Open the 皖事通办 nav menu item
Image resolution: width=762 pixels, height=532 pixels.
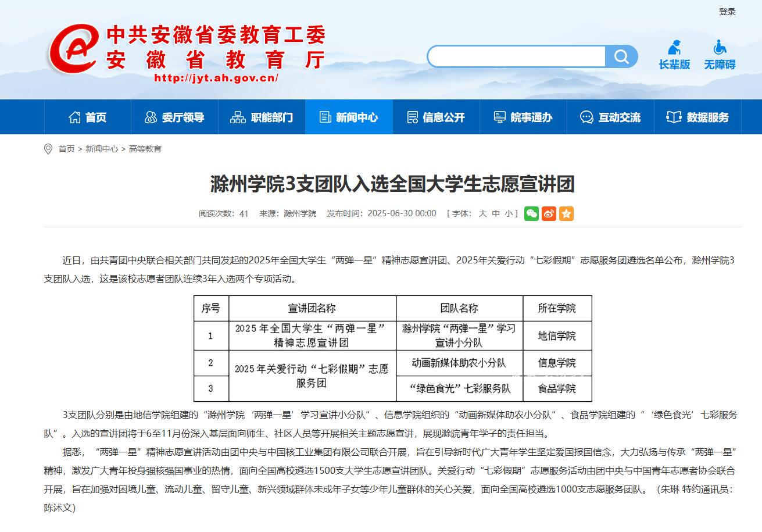pyautogui.click(x=523, y=117)
